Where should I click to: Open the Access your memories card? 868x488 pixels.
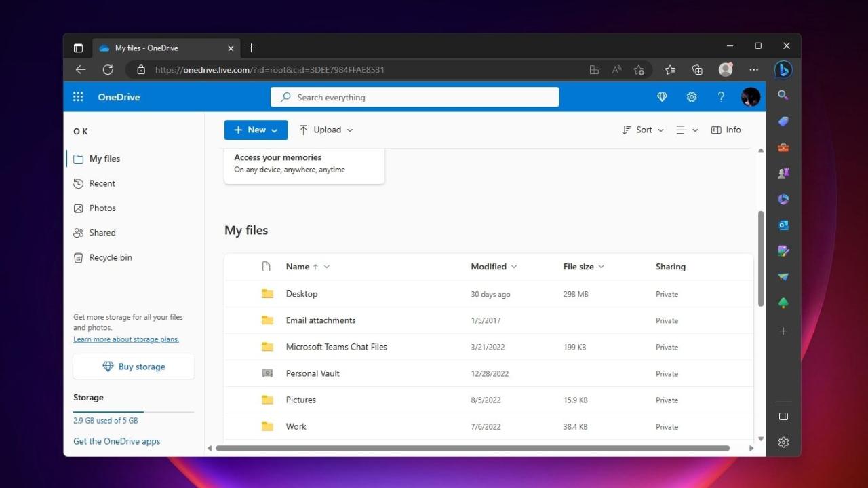coord(304,165)
